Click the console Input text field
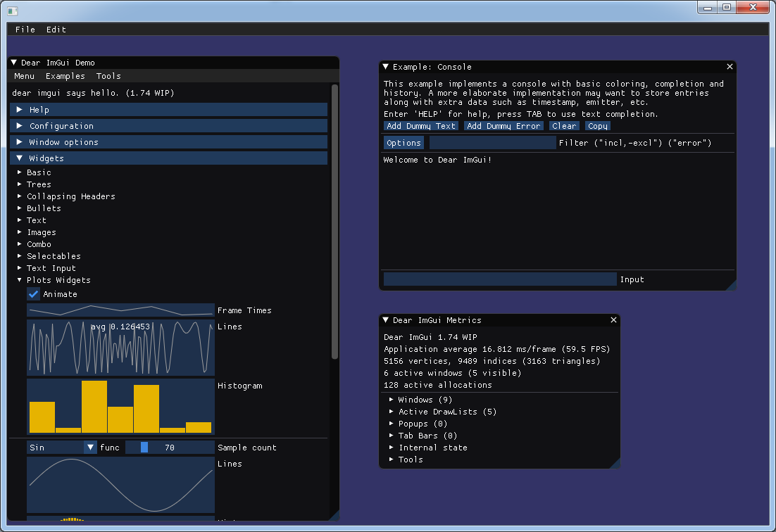The image size is (776, 532). 500,279
